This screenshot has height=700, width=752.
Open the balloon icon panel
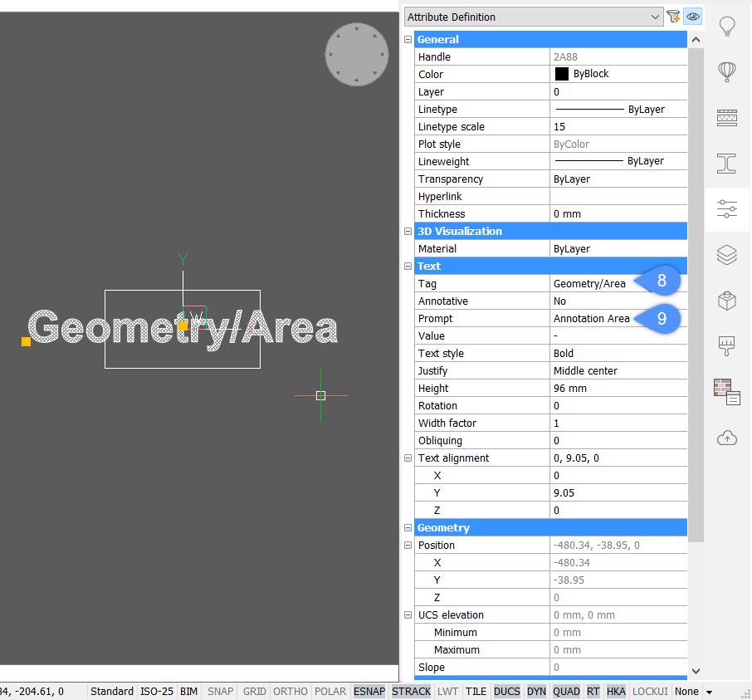click(x=727, y=71)
